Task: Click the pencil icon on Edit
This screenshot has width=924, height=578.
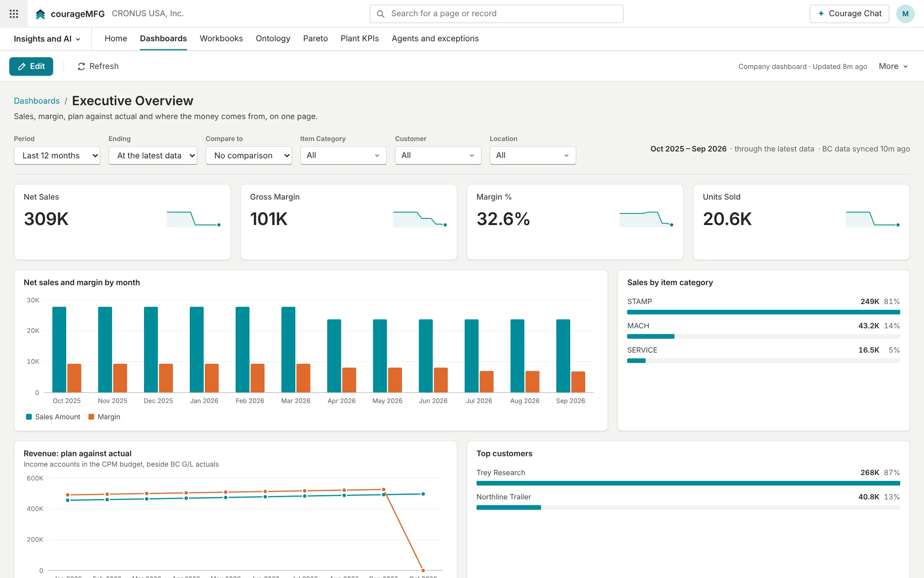Action: coord(22,66)
